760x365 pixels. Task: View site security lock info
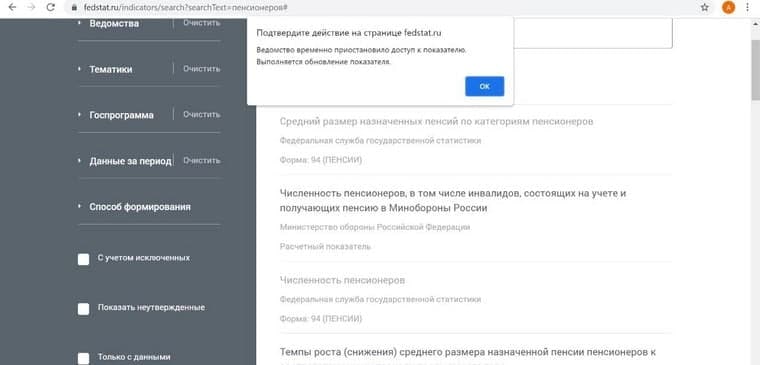(74, 8)
